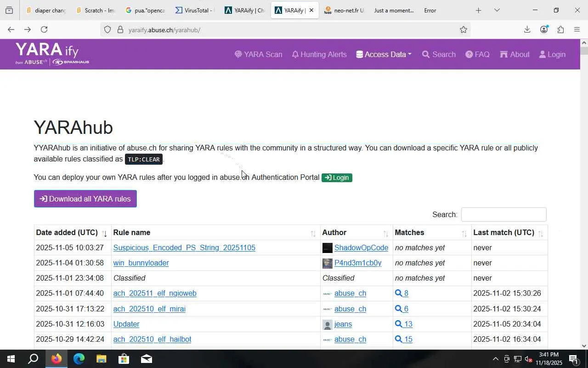This screenshot has width=588, height=368.
Task: Click P4nd3m1cb0y author avatar
Action: 327,263
